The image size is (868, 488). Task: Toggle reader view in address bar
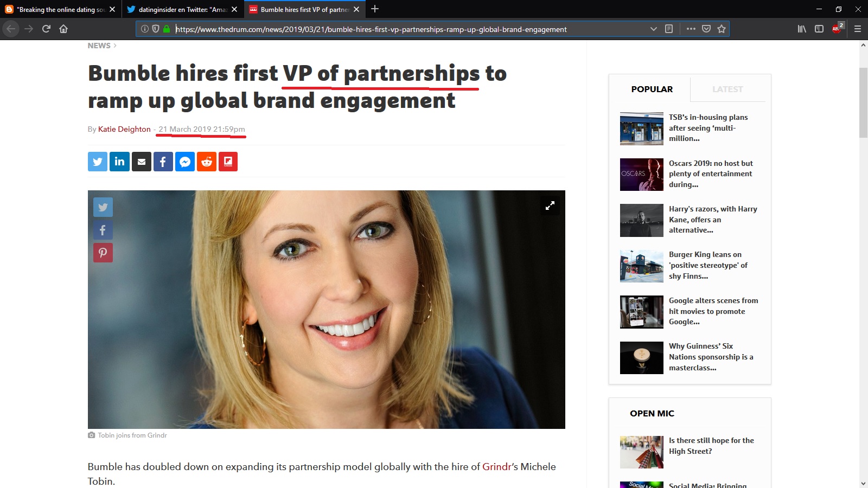[669, 29]
